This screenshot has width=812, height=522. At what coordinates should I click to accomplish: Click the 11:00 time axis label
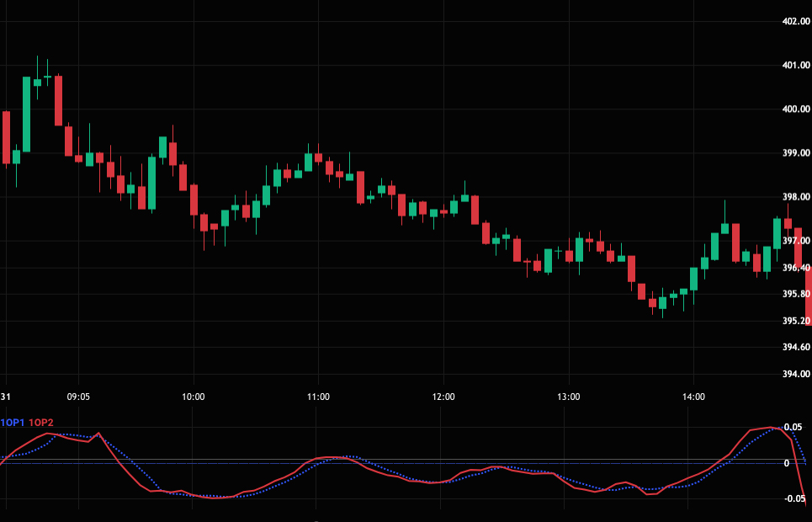(318, 397)
